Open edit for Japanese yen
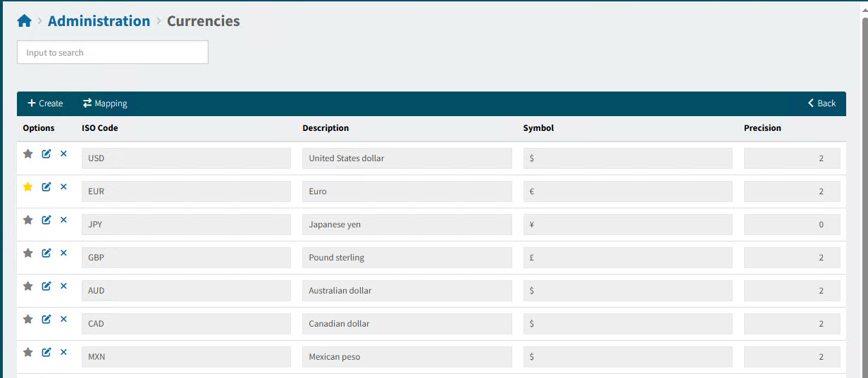 46,220
